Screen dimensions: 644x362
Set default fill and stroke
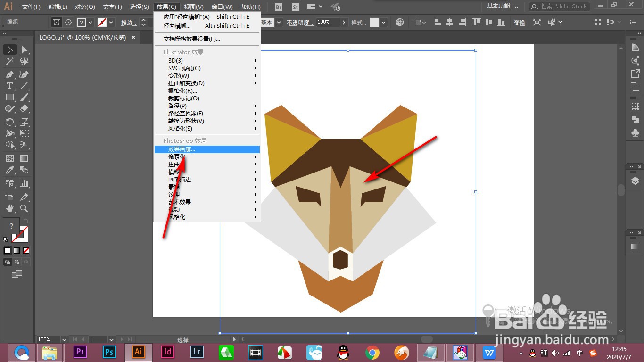click(5, 239)
